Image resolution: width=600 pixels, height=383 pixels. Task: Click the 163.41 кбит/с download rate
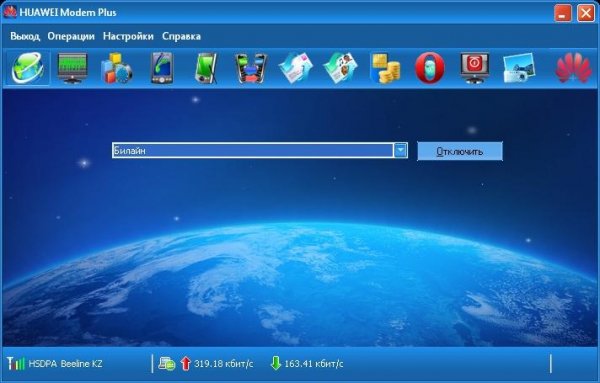click(x=313, y=363)
